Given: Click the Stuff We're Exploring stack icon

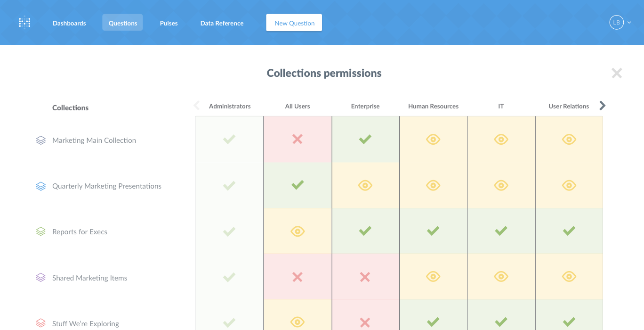Looking at the screenshot, I should tap(41, 323).
